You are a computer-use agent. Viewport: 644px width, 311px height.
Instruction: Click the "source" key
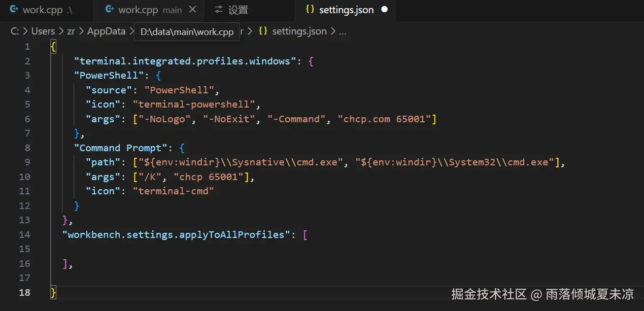click(x=109, y=90)
